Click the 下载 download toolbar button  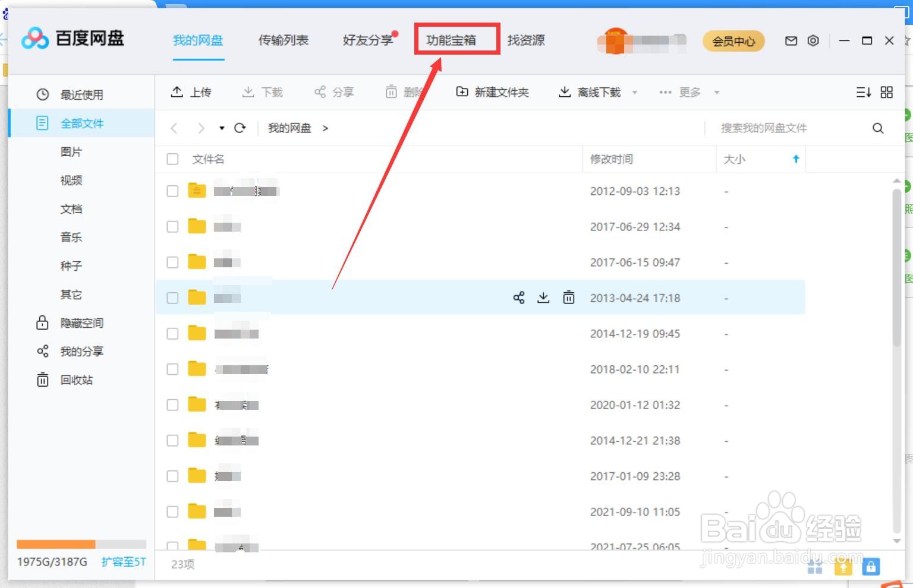point(263,92)
